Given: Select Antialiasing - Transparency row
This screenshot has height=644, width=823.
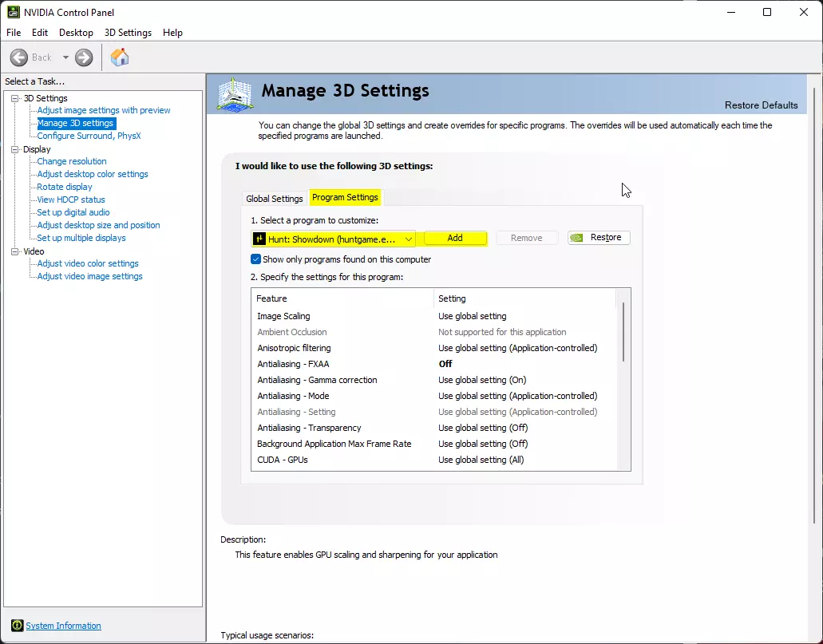Looking at the screenshot, I should pyautogui.click(x=433, y=428).
